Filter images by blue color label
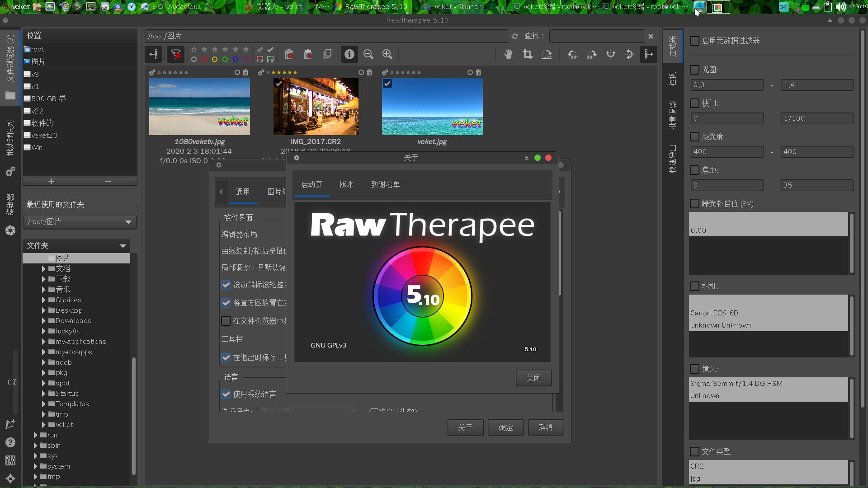 pos(236,59)
